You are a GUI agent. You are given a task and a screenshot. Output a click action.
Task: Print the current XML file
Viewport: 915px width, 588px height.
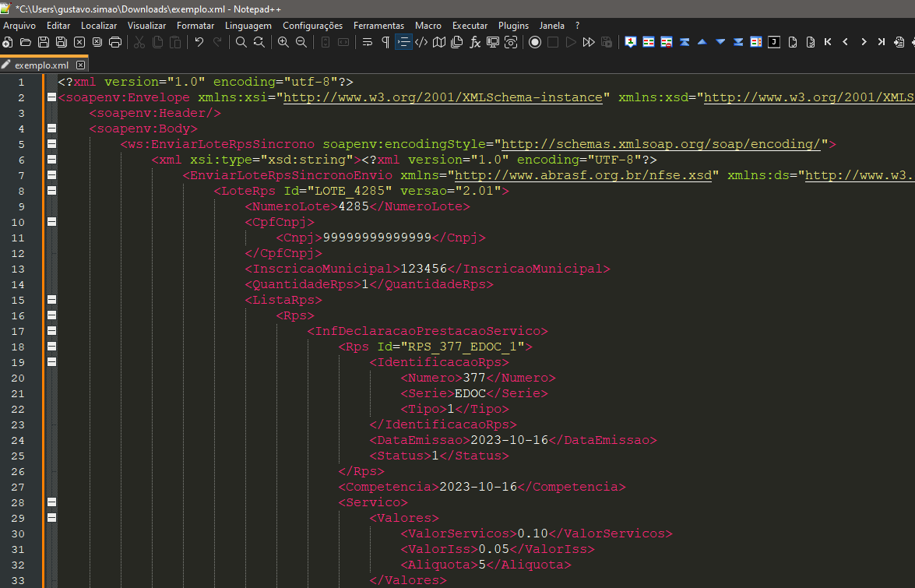[114, 42]
